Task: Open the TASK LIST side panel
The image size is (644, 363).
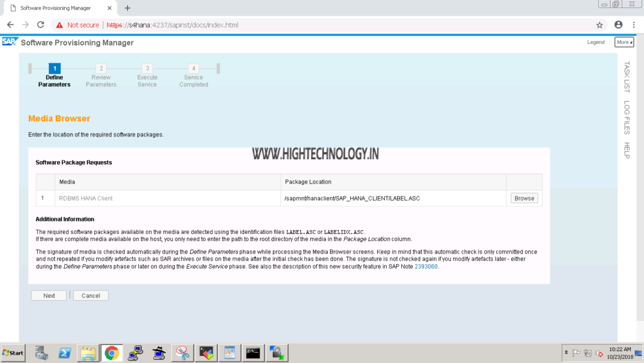Action: point(627,77)
